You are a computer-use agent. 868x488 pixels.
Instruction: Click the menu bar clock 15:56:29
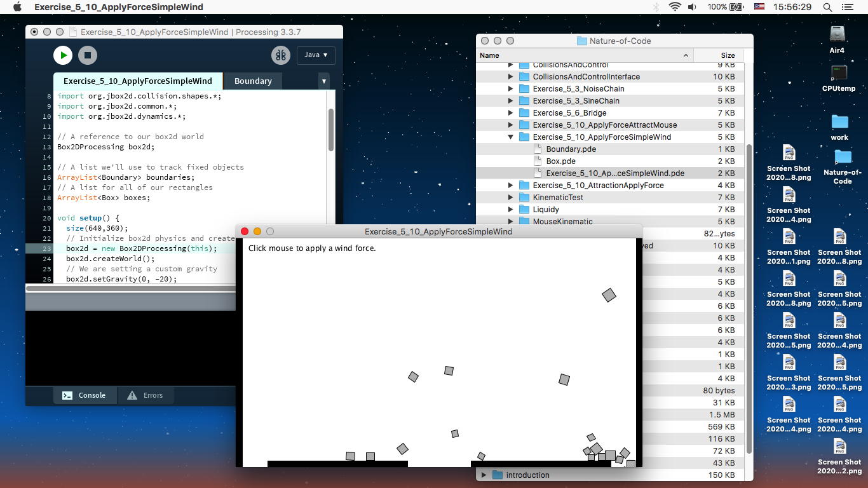click(794, 7)
